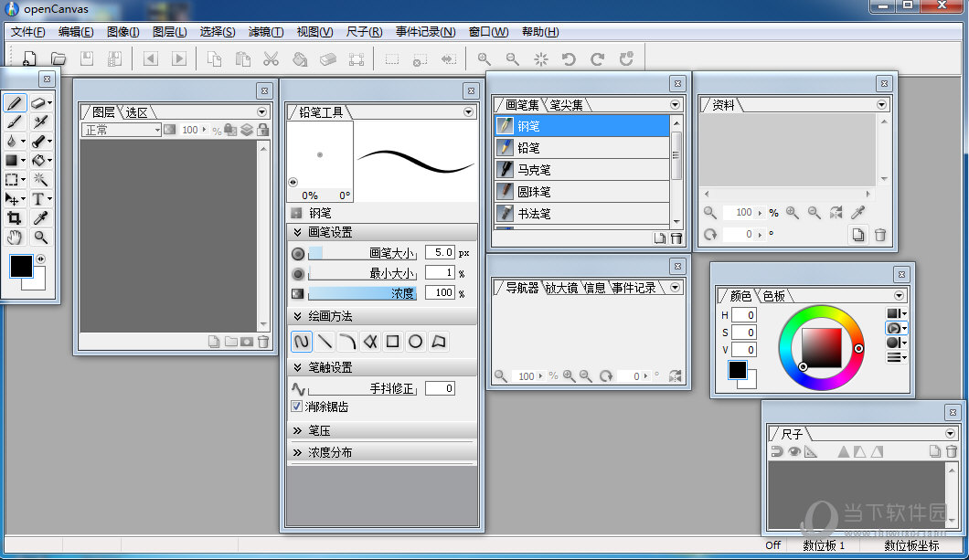
Task: Open the 文件(F) menu
Action: point(27,31)
